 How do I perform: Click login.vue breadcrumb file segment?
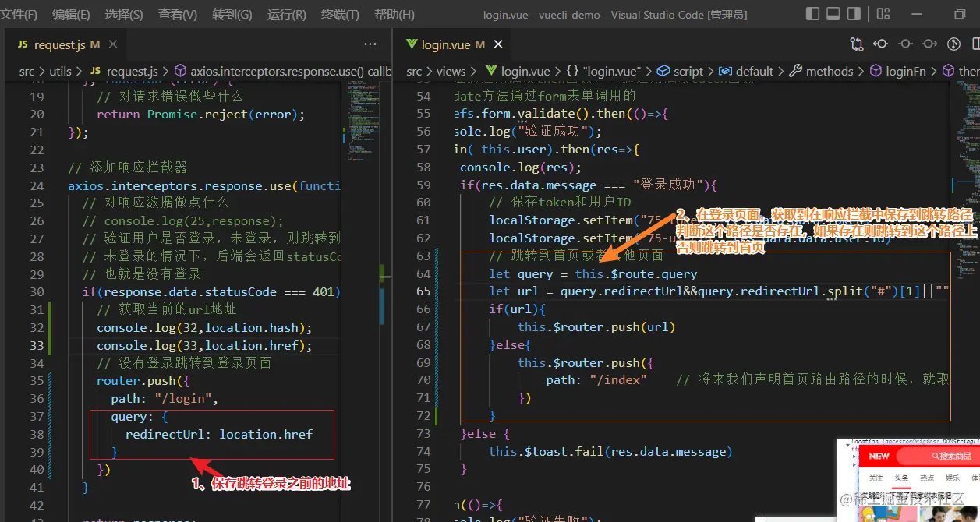(525, 71)
